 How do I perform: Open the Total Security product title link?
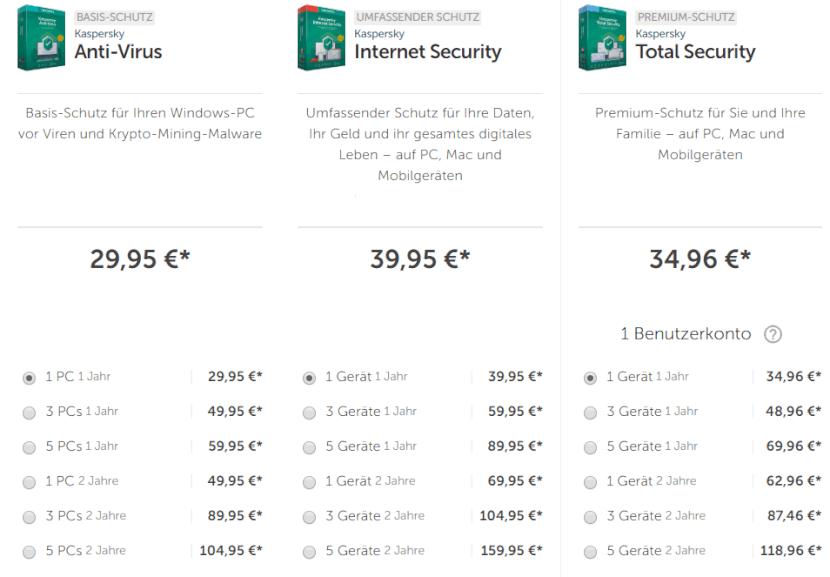[695, 52]
